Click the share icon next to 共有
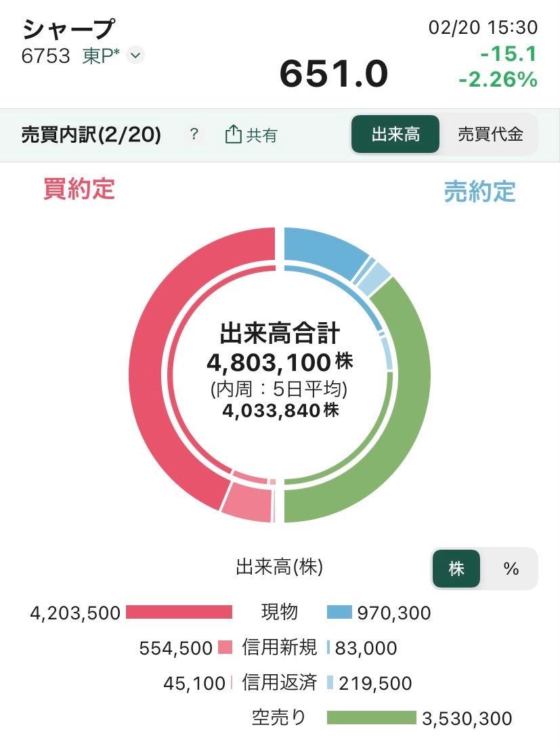This screenshot has height=748, width=560. point(233,135)
